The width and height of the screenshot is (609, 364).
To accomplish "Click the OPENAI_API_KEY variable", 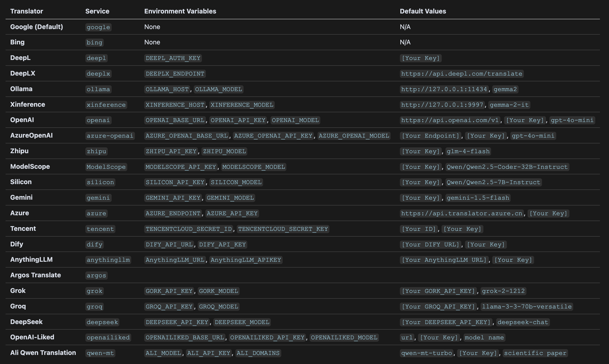I will (x=238, y=120).
